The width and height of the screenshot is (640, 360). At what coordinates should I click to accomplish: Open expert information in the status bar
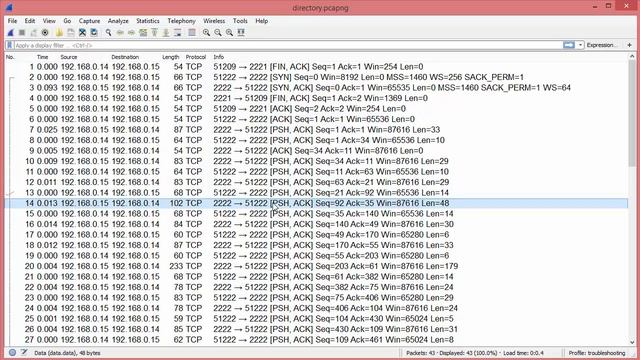pyautogui.click(x=12, y=353)
